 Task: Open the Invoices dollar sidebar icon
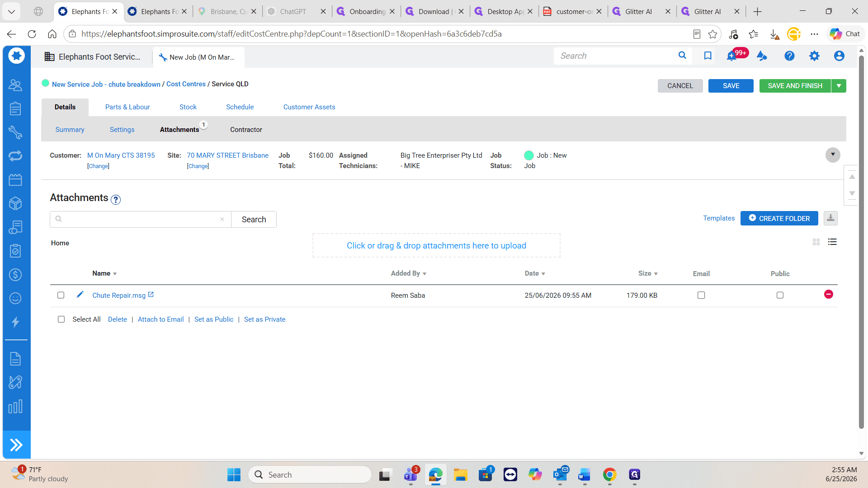click(15, 275)
